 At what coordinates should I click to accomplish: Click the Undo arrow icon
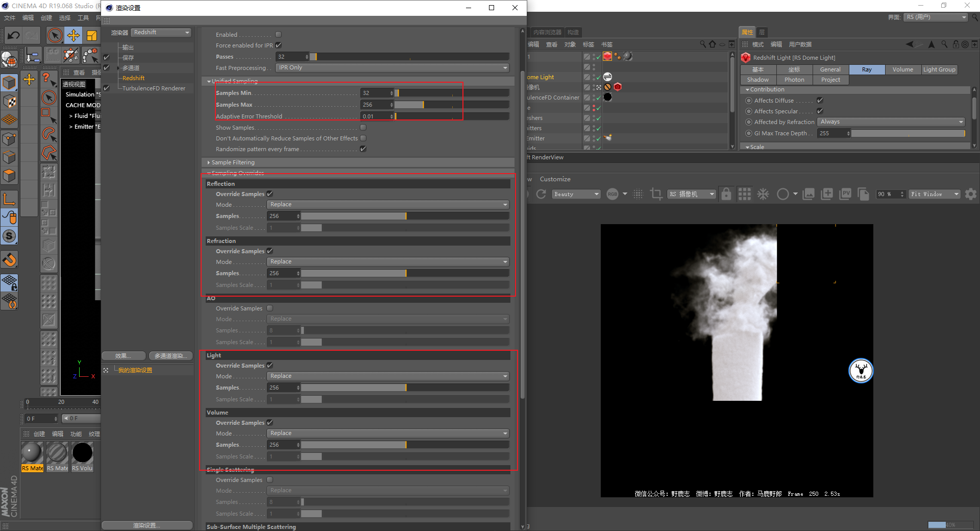pyautogui.click(x=14, y=35)
